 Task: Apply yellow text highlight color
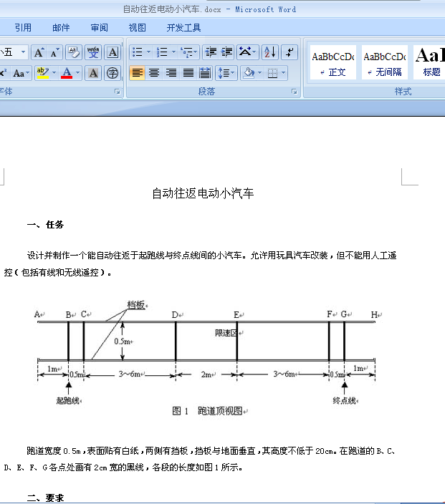[x=43, y=73]
